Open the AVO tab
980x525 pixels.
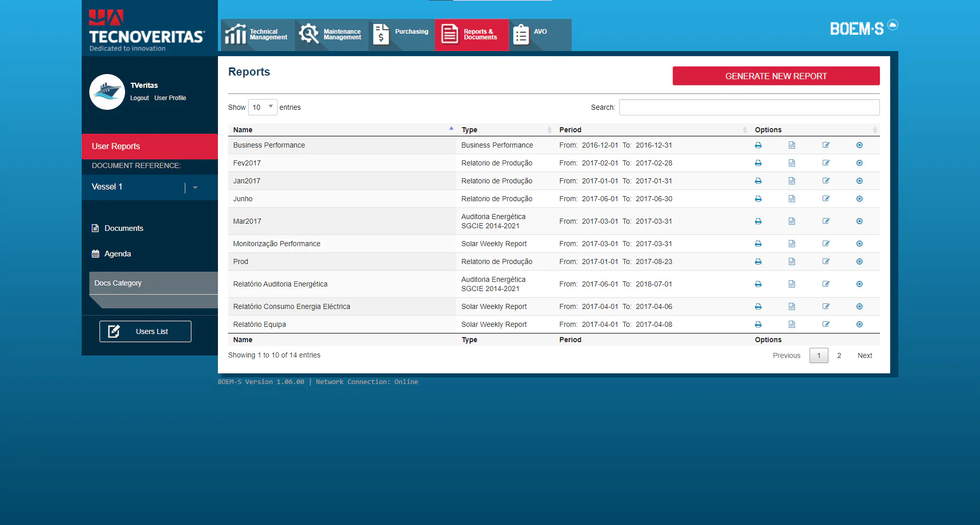coord(540,35)
